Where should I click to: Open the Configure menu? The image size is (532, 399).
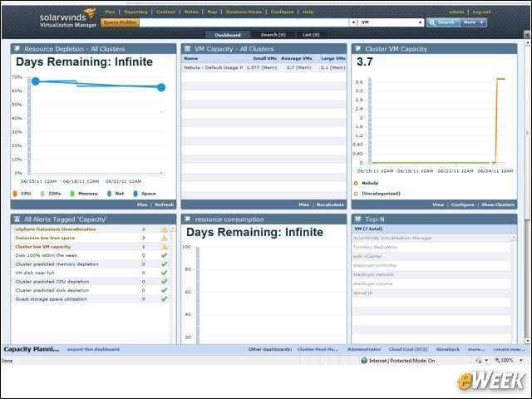(283, 12)
